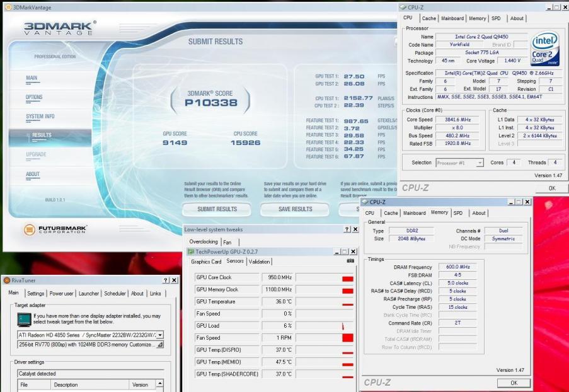
Task: Click the RivaTuner title bar app icon
Action: [6, 280]
